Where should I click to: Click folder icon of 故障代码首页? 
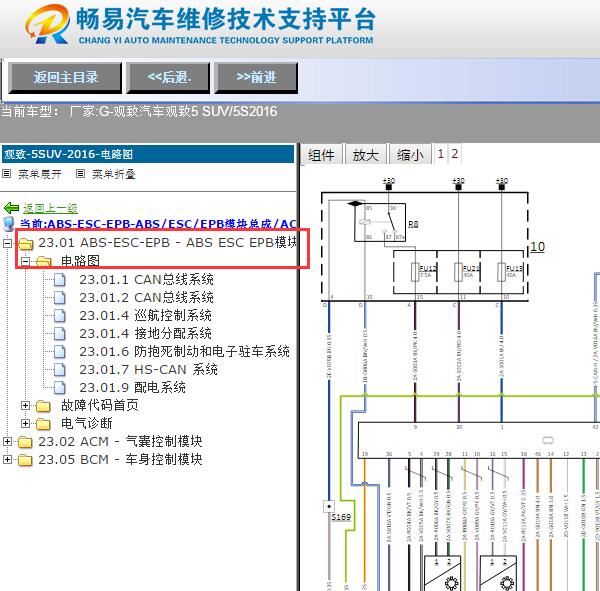pyautogui.click(x=44, y=406)
